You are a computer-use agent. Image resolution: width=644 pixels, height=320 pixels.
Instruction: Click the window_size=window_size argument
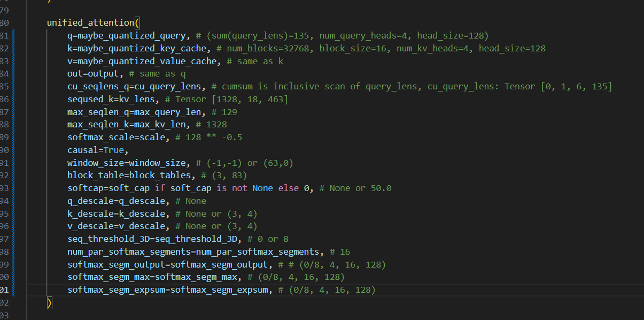click(126, 163)
